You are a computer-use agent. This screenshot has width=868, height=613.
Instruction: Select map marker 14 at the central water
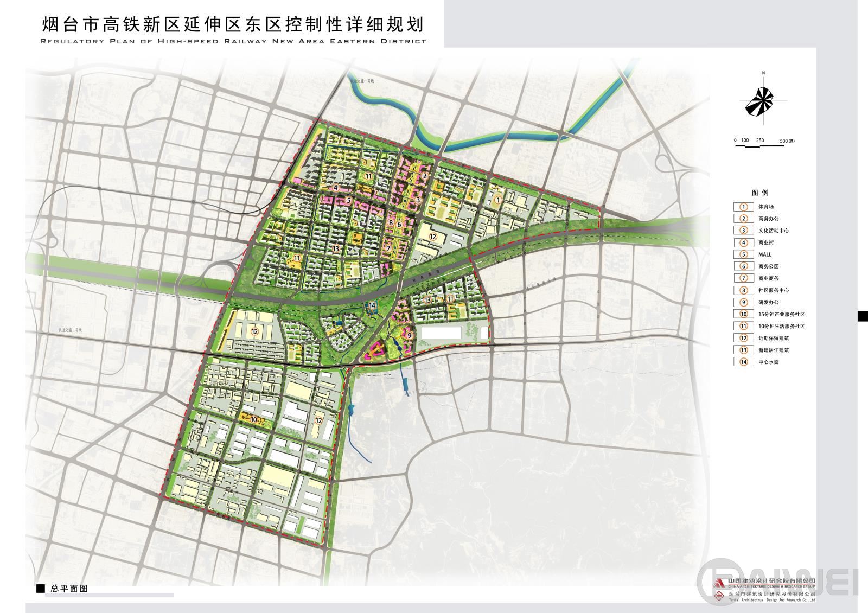[x=372, y=306]
